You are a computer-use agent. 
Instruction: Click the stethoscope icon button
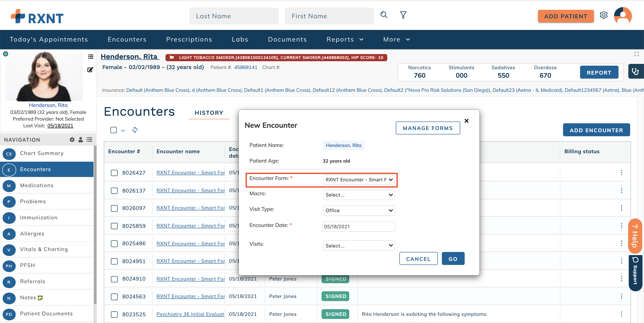636,71
